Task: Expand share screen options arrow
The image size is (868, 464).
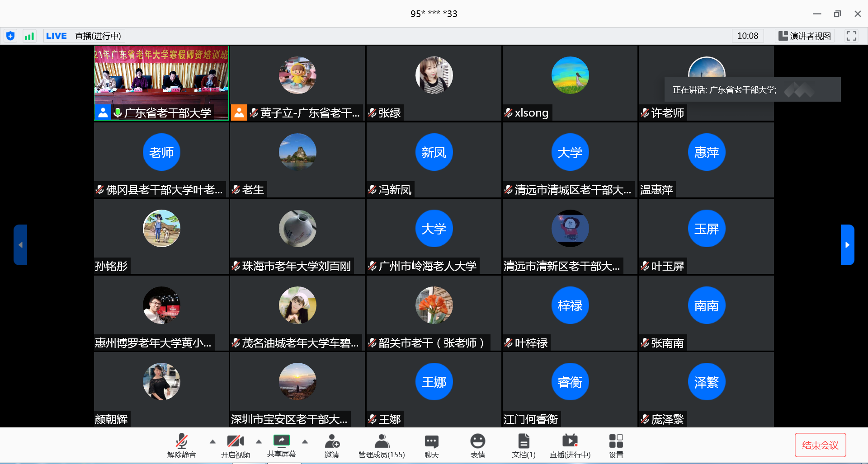Action: click(305, 441)
